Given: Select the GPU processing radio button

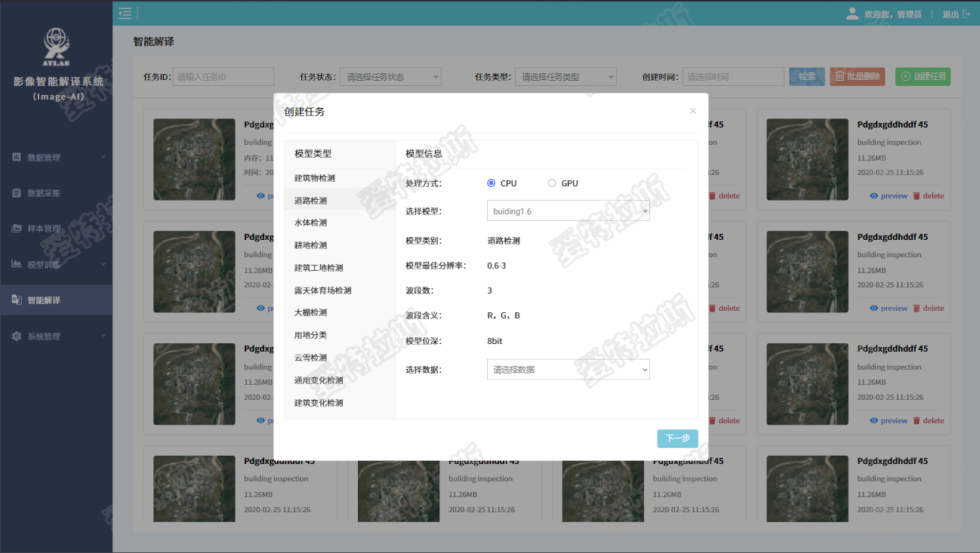Looking at the screenshot, I should tap(552, 183).
